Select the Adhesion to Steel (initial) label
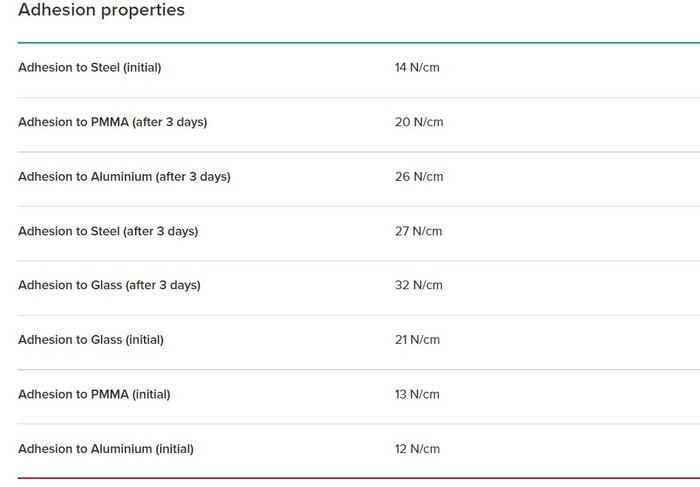Screen dimensions: 700x487 tap(89, 68)
